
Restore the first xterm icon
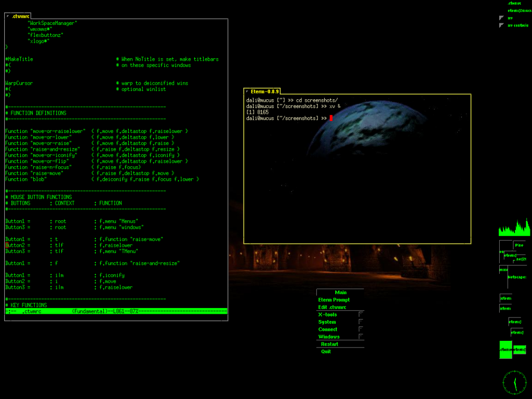click(506, 298)
